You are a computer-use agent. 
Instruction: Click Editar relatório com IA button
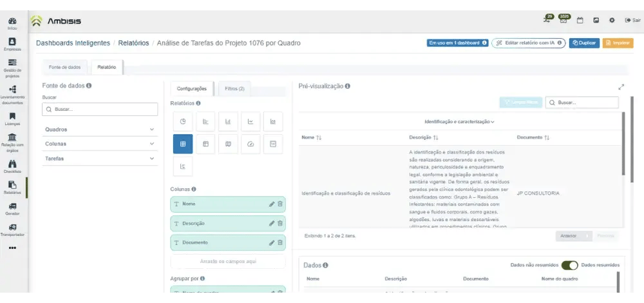click(x=528, y=43)
